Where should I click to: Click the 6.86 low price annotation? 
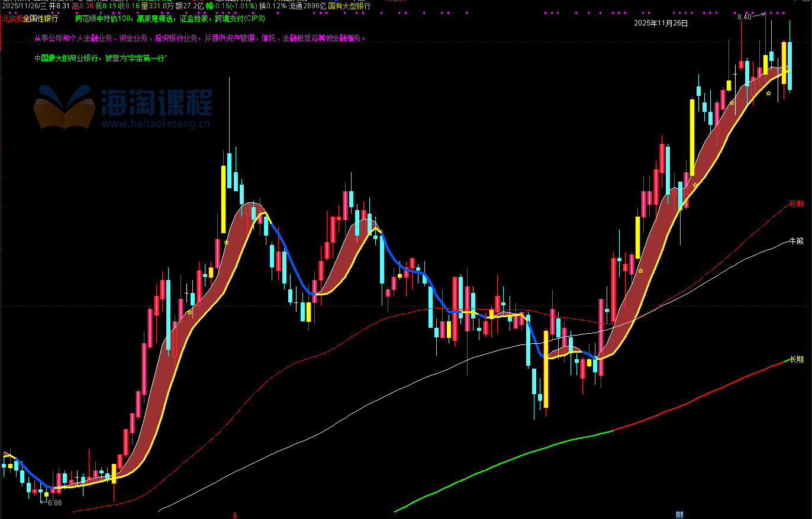[54, 502]
